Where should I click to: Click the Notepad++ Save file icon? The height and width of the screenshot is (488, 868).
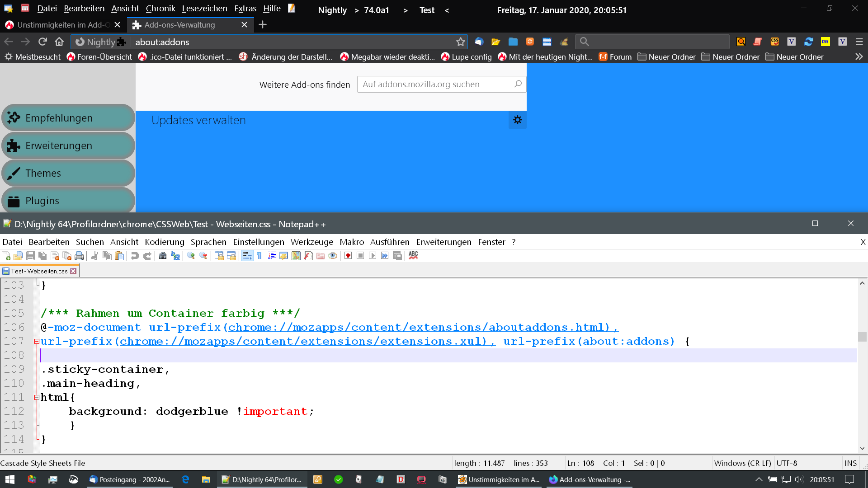coord(30,256)
